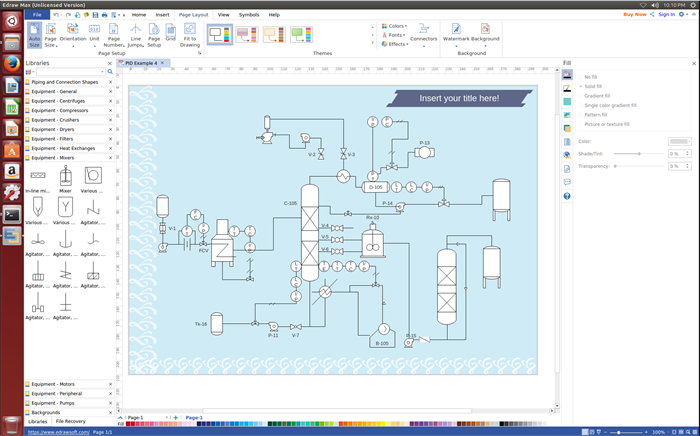Click the help question mark icon in side panel
The width and height of the screenshot is (700, 436).
[x=567, y=196]
